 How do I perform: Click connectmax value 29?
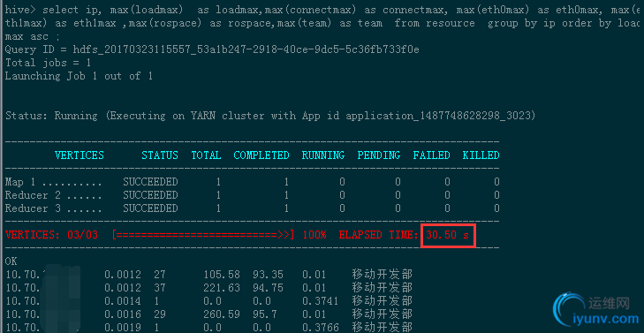(x=160, y=314)
